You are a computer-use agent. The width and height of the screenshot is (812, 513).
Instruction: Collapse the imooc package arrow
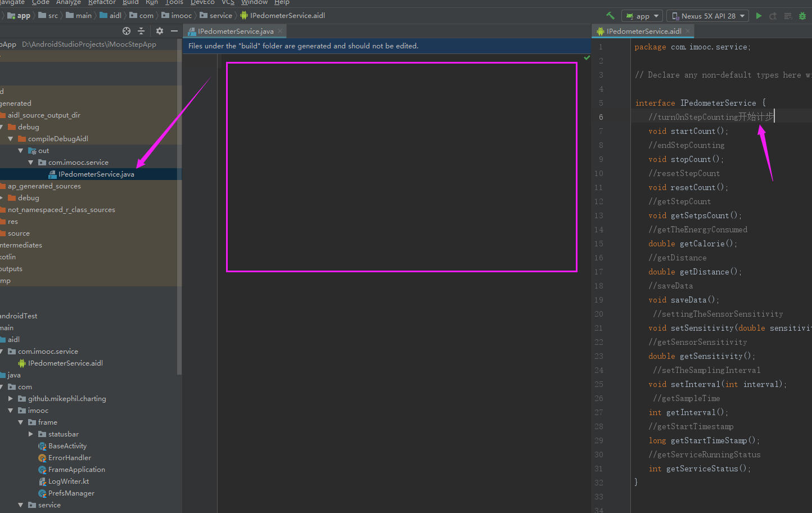10,411
